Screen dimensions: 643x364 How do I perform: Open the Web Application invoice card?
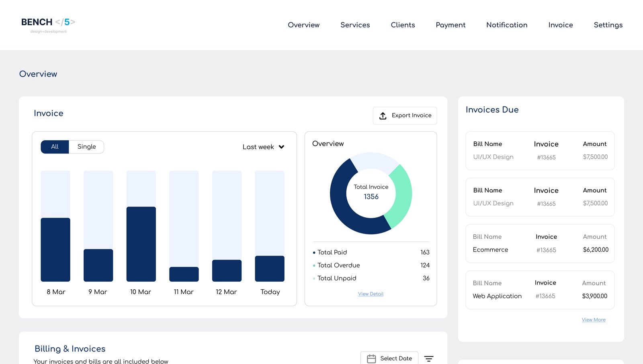(540, 290)
